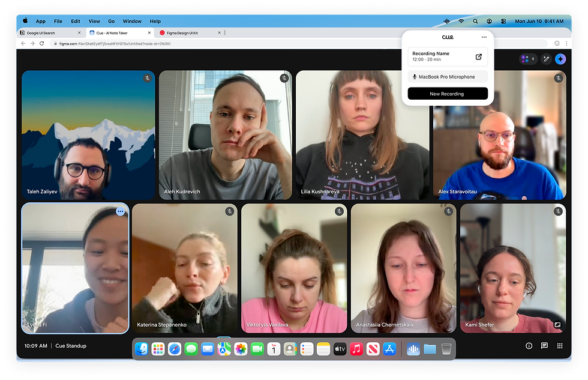The height and width of the screenshot is (380, 588).
Task: Open Music app from the Dock
Action: coord(356,349)
